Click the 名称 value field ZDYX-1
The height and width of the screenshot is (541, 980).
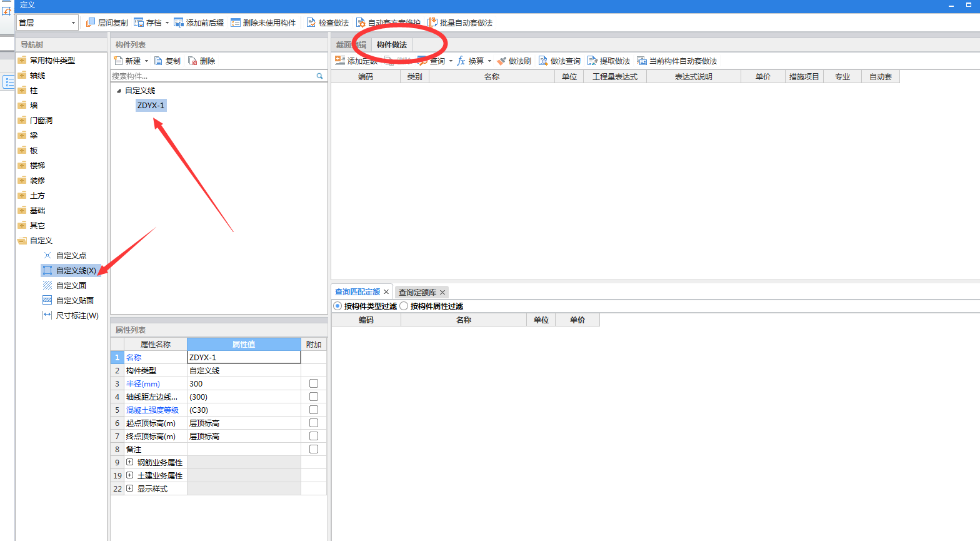244,357
